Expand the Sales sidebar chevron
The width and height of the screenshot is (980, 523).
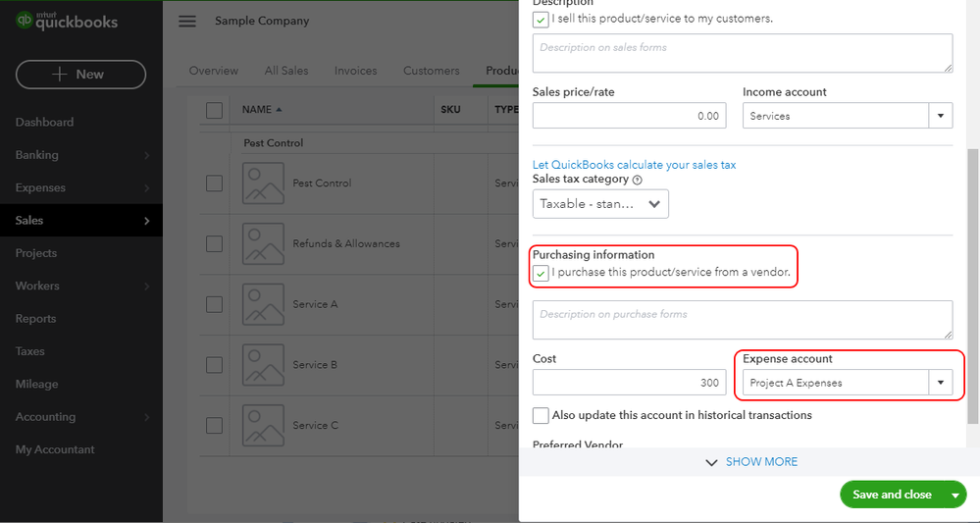coord(147,221)
